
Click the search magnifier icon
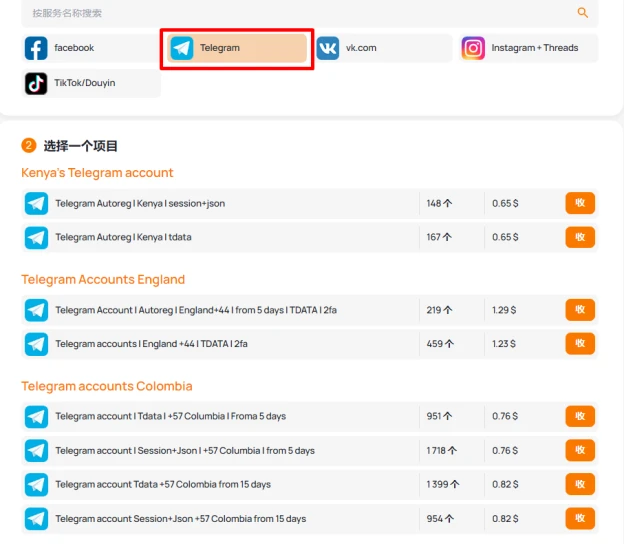582,13
